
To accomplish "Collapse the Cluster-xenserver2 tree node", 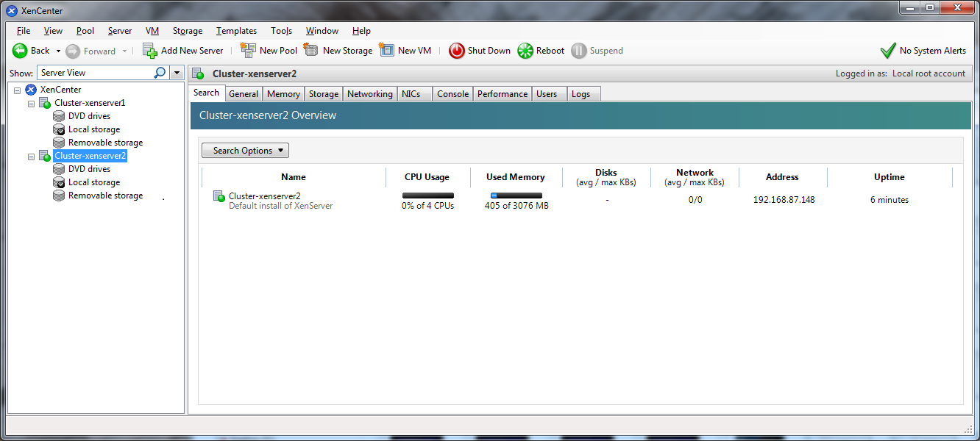I will coord(32,157).
